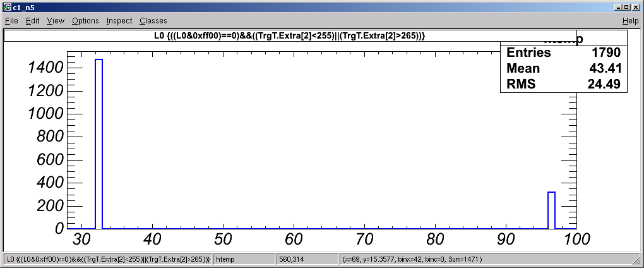The image size is (644, 268).
Task: Click the y-axis label 400
Action: coord(50,183)
